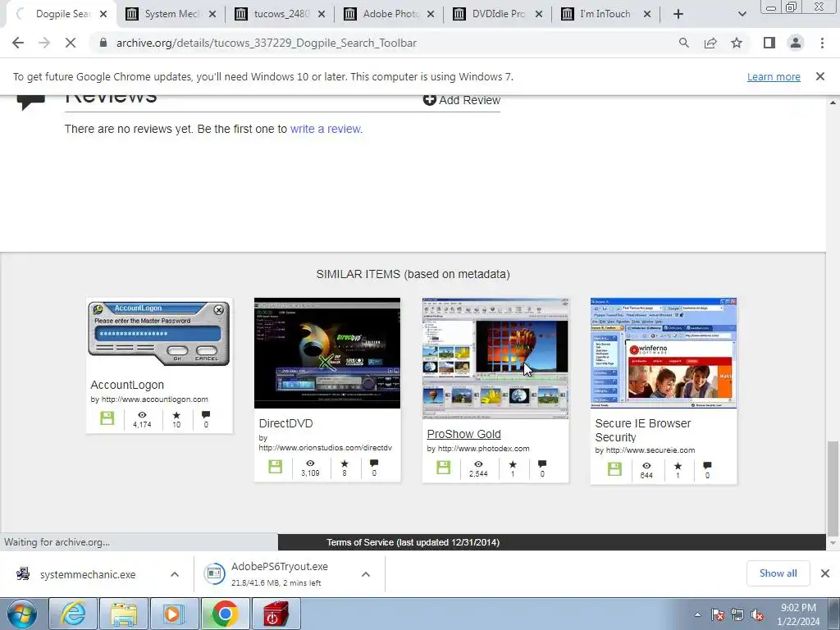Click the network tray icon

tap(737, 615)
